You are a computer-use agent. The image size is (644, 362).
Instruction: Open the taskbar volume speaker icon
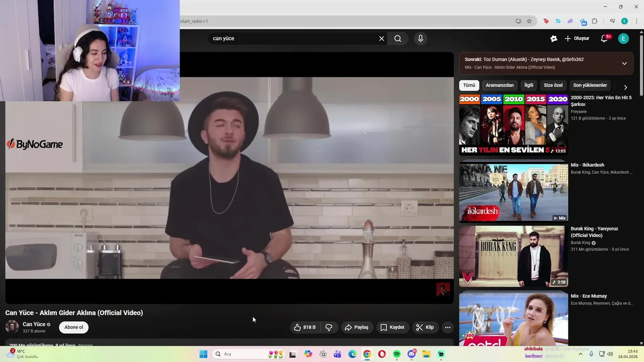pos(610,354)
